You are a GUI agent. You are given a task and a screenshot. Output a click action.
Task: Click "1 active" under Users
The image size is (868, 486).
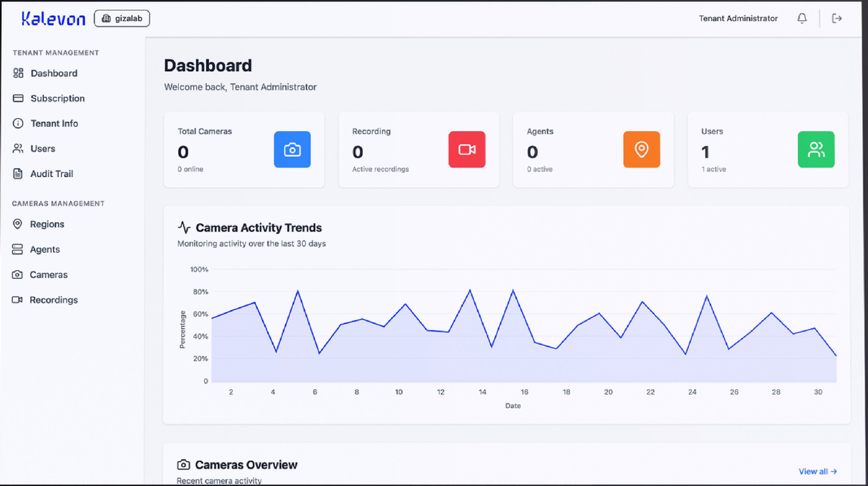click(x=714, y=169)
